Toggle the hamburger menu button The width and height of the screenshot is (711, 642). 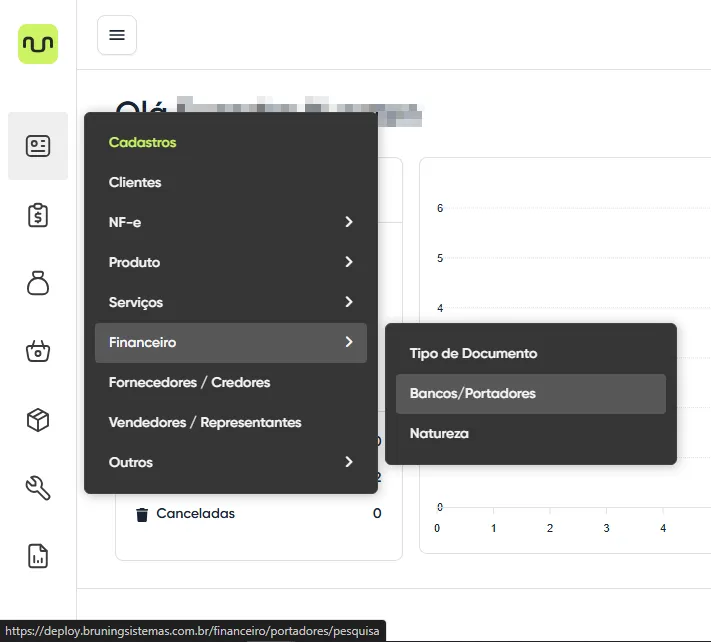tap(117, 36)
